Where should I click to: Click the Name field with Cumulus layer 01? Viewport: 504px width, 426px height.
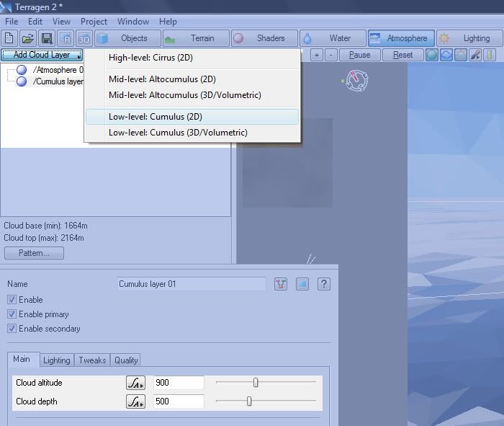point(192,284)
